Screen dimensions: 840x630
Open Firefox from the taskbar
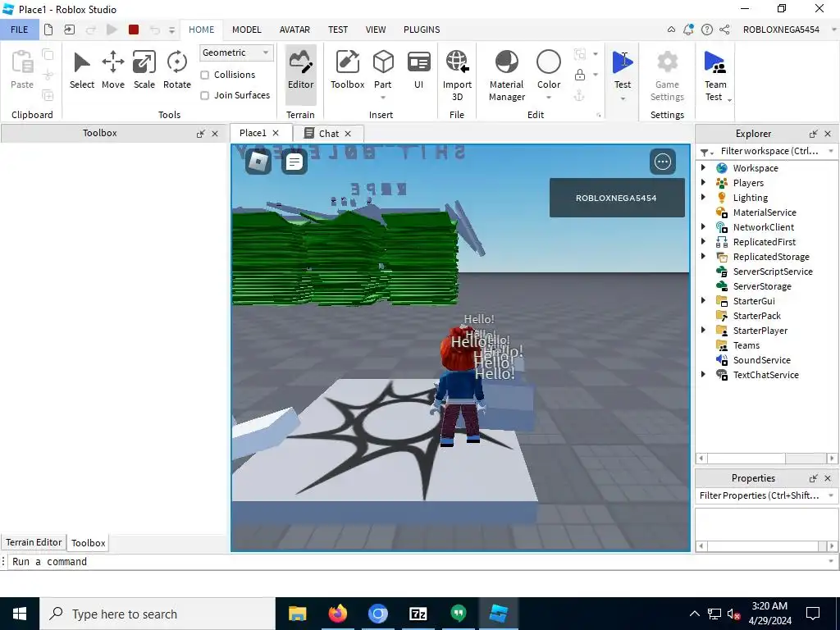click(x=337, y=614)
